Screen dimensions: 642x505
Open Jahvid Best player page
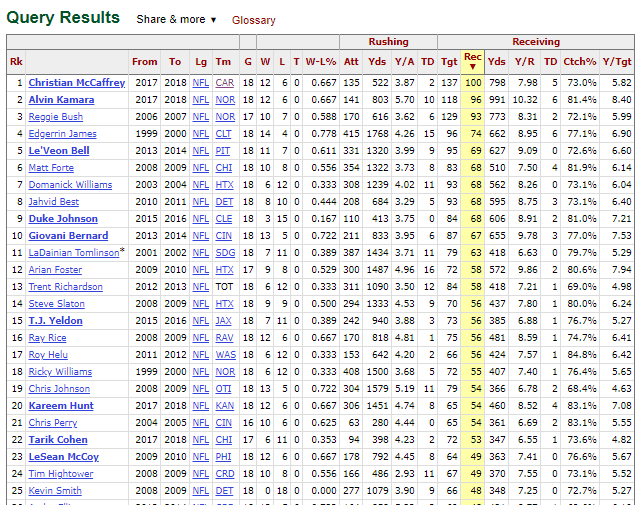click(54, 202)
